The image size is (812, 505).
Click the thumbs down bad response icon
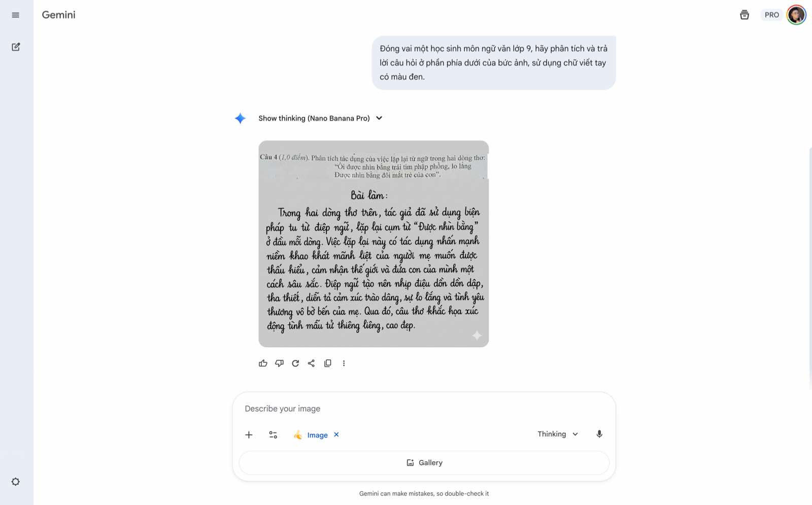[x=279, y=363]
